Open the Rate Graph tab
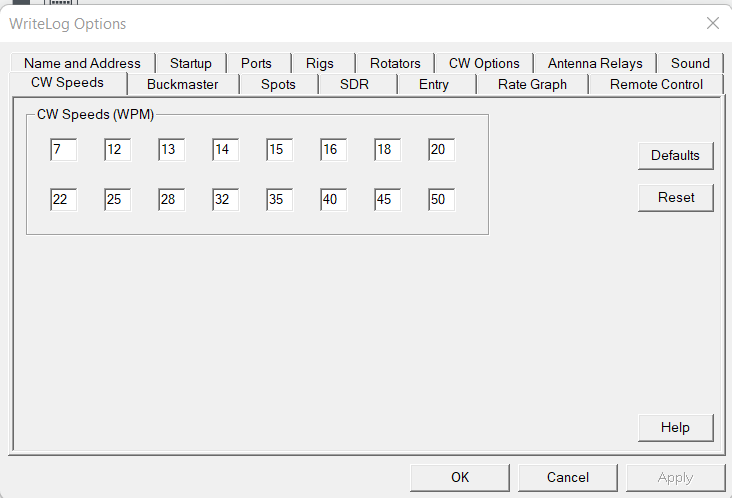 tap(532, 84)
